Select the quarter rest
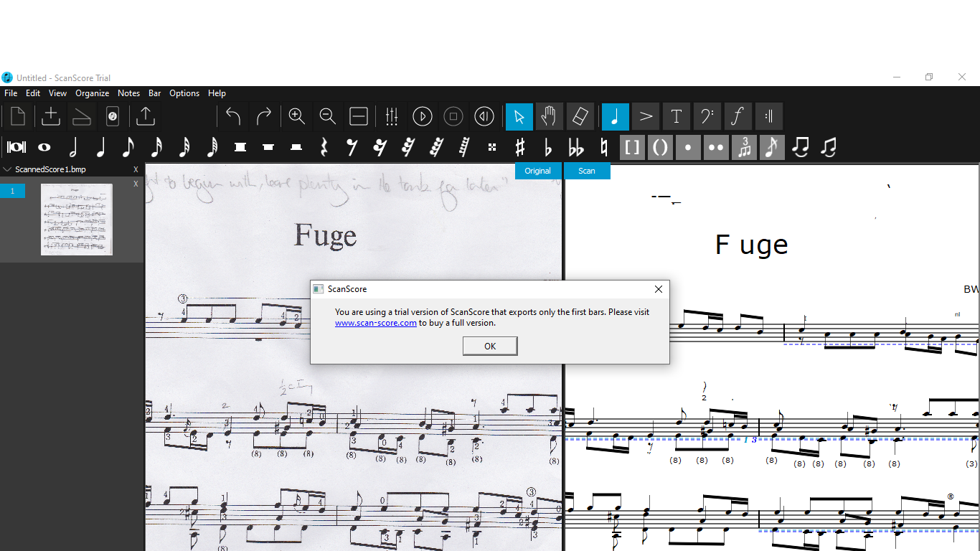 (x=324, y=147)
